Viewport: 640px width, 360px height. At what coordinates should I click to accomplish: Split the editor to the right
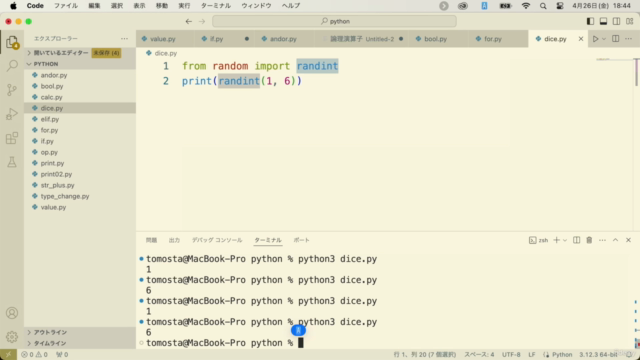(616, 39)
